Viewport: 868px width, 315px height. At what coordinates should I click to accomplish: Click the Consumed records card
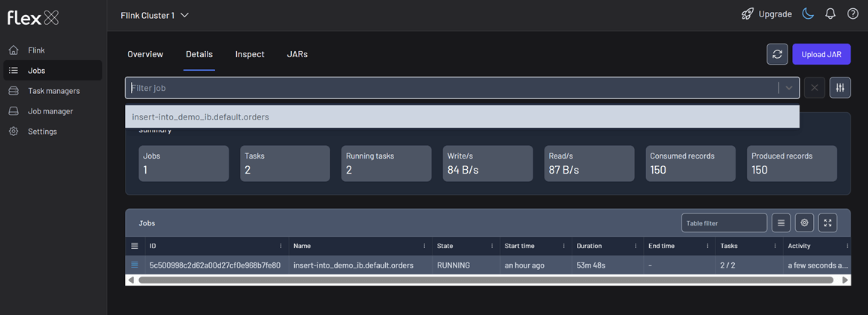pos(690,163)
